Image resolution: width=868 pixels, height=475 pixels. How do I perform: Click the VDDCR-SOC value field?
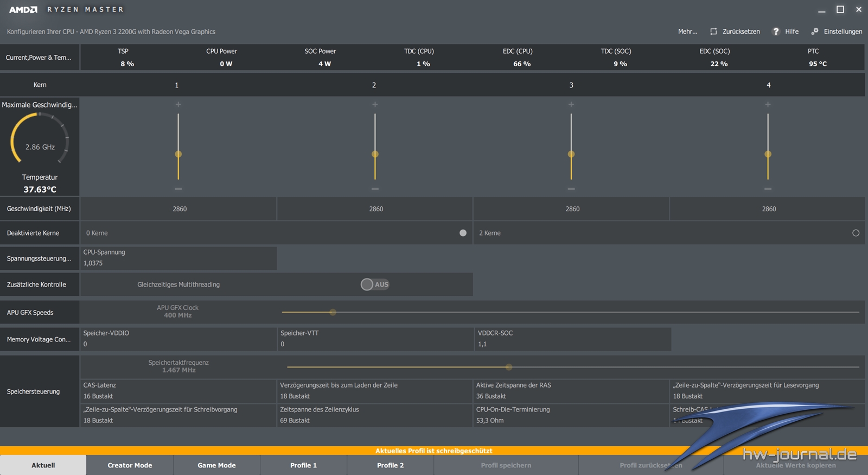tap(572, 339)
